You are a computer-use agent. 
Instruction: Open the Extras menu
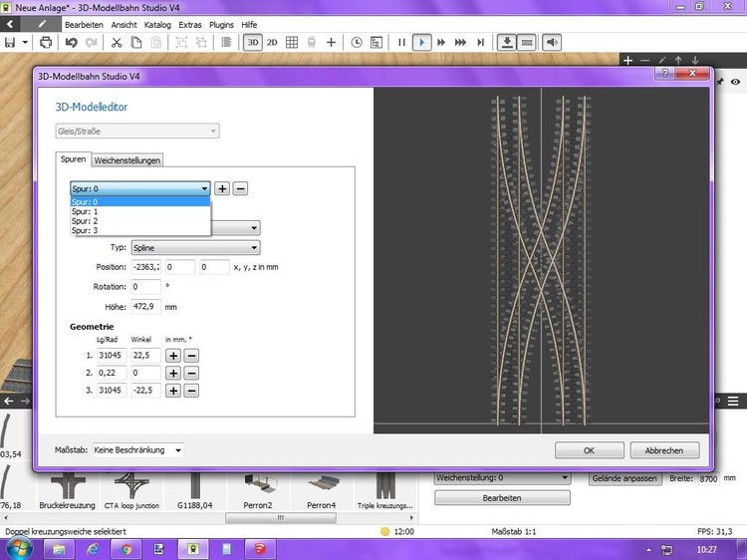coord(190,25)
